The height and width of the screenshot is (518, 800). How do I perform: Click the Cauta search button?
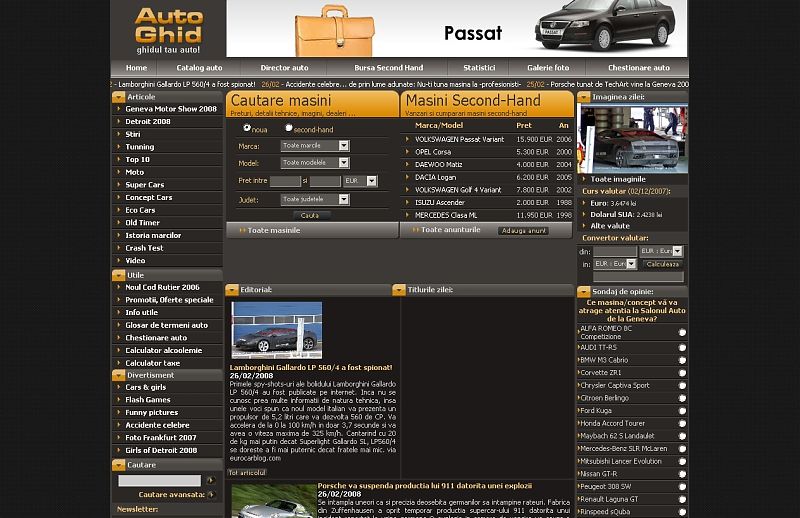[310, 215]
